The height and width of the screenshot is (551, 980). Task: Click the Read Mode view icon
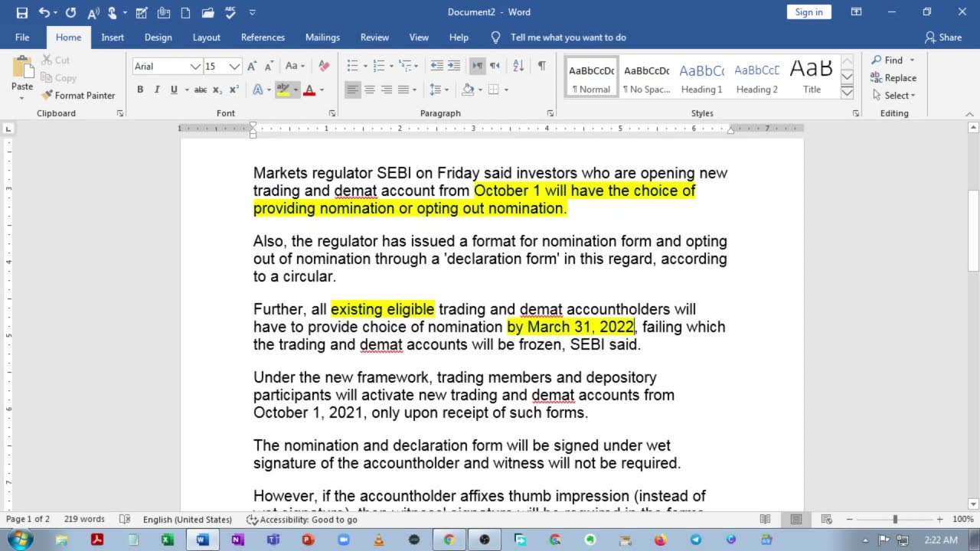point(765,520)
